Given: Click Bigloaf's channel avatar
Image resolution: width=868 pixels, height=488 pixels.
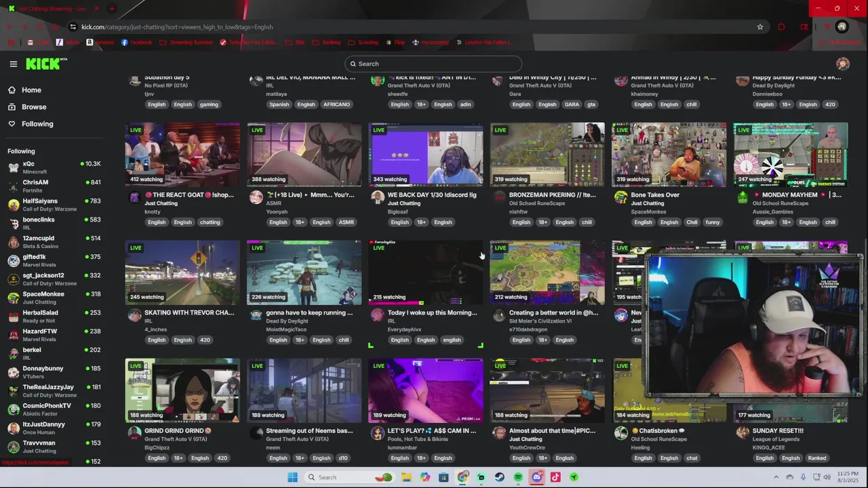Looking at the screenshot, I should (378, 197).
